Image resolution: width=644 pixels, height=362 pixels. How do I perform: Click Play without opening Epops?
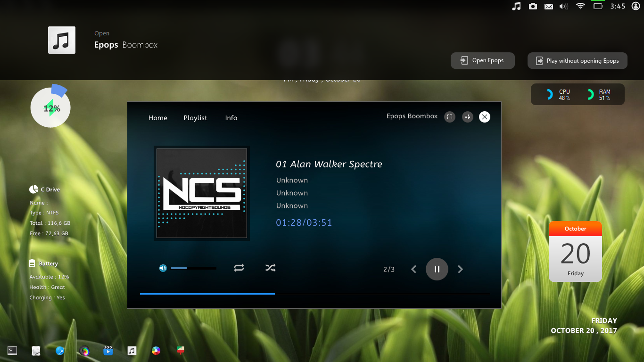tap(577, 61)
